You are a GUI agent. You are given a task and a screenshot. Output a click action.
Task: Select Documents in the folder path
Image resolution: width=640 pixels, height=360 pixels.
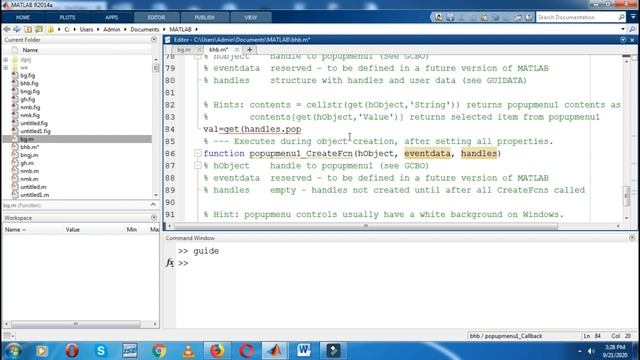pyautogui.click(x=144, y=29)
